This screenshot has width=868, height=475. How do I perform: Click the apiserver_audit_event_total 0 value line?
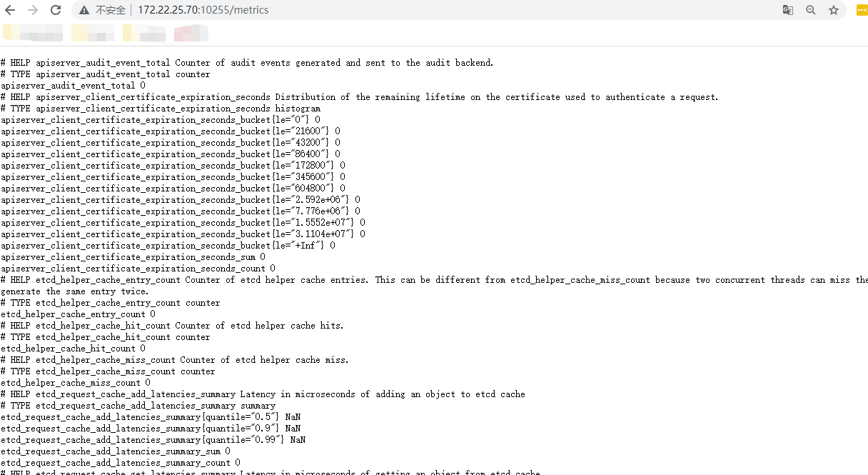[73, 86]
